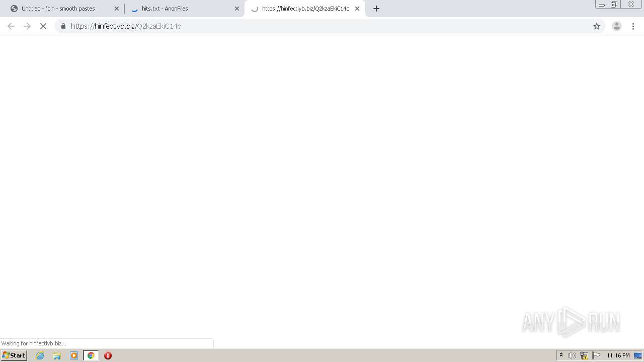Open the Action Center flag icon
The height and width of the screenshot is (362, 644).
pos(596,355)
